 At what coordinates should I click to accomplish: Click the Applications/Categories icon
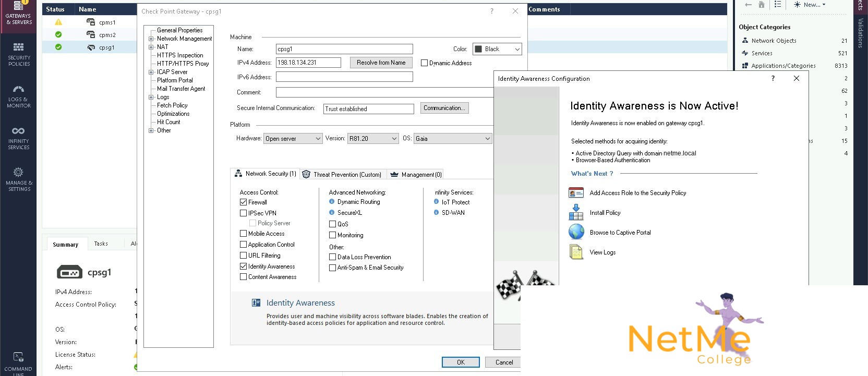(x=745, y=66)
